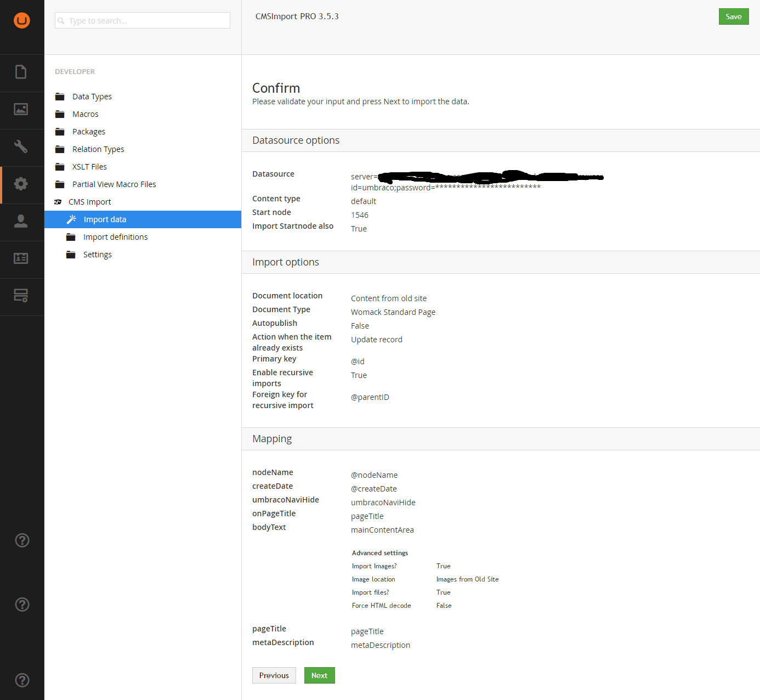Select the CMS Import tree node
The image size is (760, 700).
[x=89, y=202]
